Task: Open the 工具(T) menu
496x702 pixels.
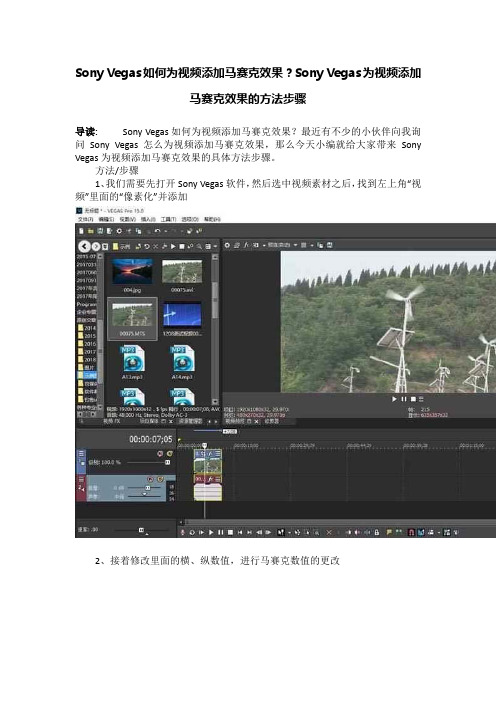Action: pyautogui.click(x=168, y=219)
